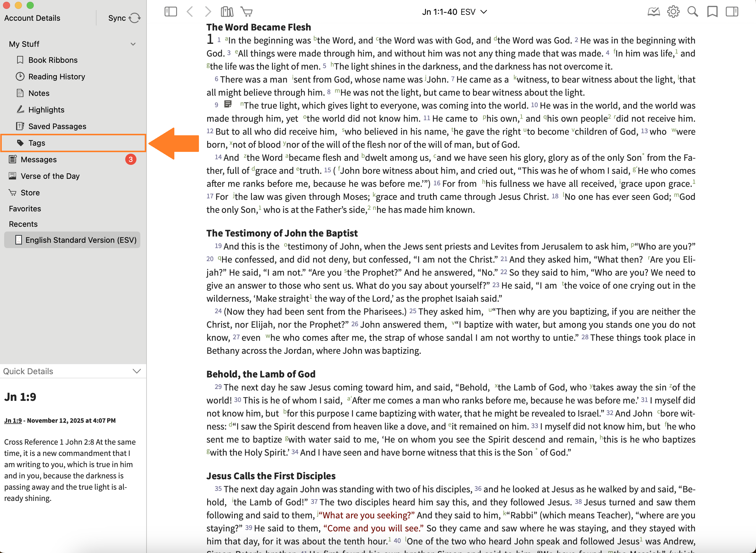The image size is (756, 553).
Task: Toggle the right sidebar panel icon
Action: pyautogui.click(x=732, y=12)
